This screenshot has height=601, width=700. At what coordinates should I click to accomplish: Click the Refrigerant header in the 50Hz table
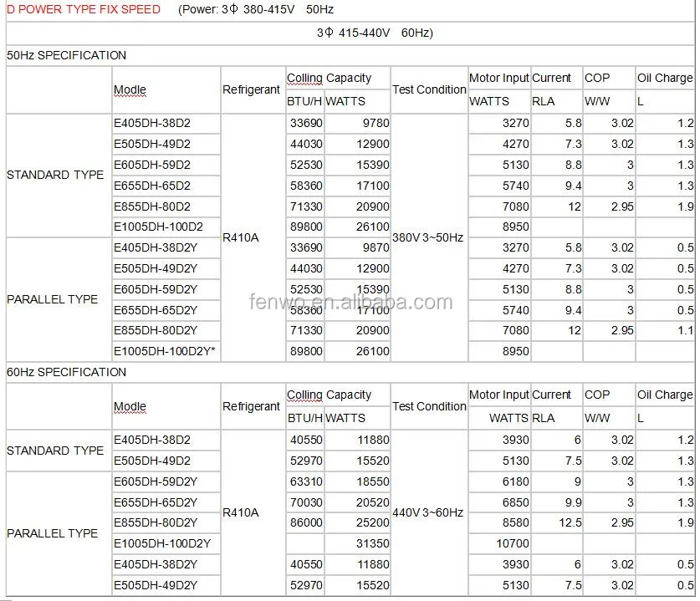(251, 89)
